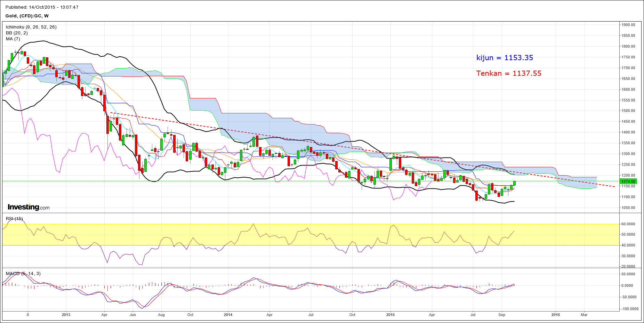
Task: Click the 1300.00 price axis label
Action: pyautogui.click(x=628, y=154)
